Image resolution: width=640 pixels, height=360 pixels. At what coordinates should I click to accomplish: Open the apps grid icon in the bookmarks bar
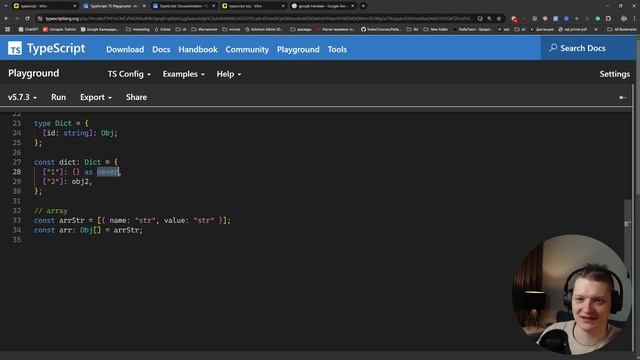point(7,29)
